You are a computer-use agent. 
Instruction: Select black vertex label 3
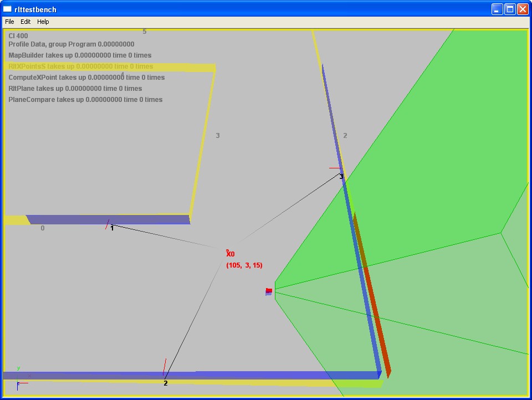click(x=341, y=177)
